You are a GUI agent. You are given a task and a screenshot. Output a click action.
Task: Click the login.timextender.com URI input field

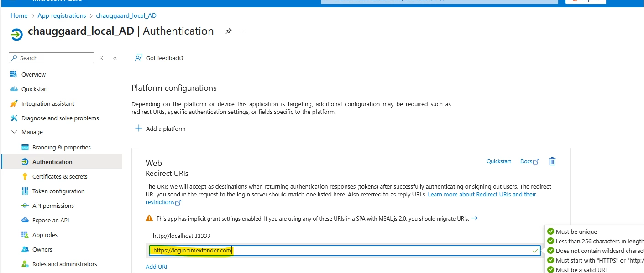point(345,251)
